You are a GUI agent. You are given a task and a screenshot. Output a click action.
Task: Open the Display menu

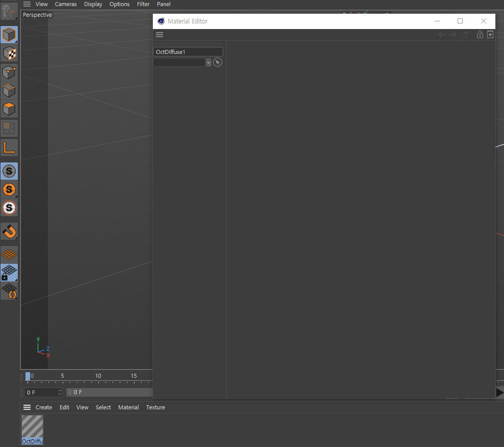tap(93, 4)
